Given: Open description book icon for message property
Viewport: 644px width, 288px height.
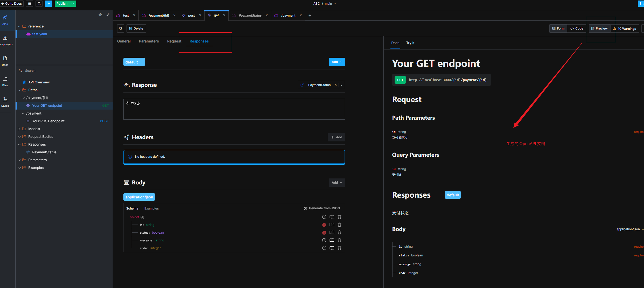Looking at the screenshot, I should coord(332,240).
